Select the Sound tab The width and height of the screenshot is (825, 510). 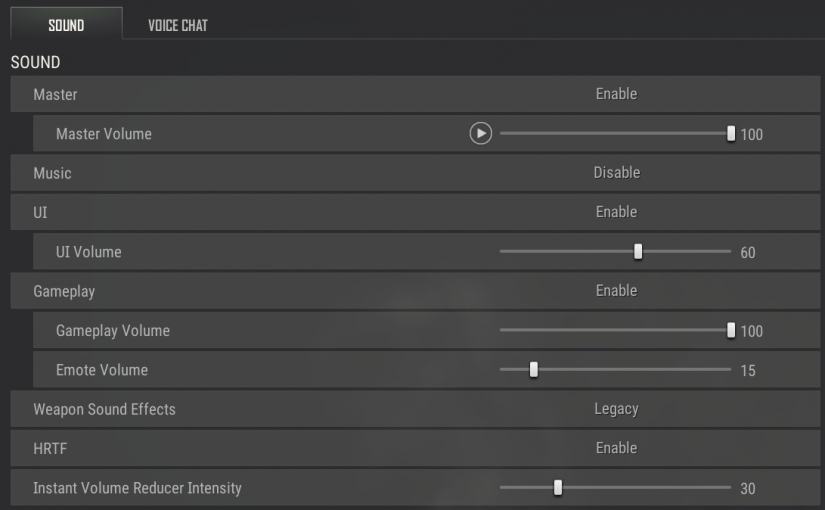[x=66, y=26]
